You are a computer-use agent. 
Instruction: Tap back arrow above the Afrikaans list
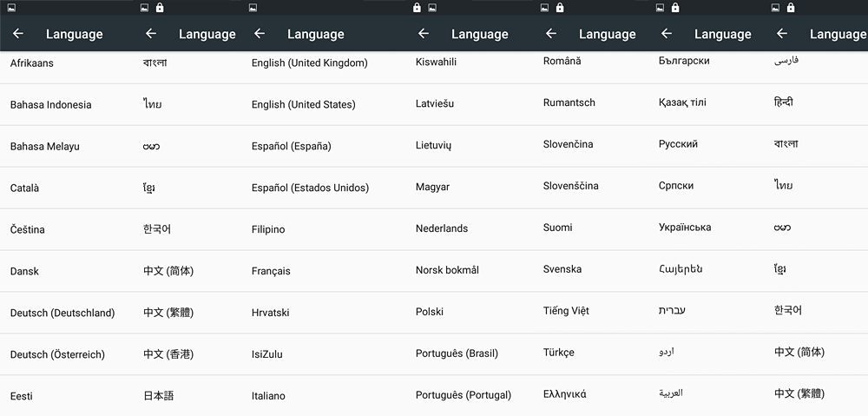tap(18, 34)
